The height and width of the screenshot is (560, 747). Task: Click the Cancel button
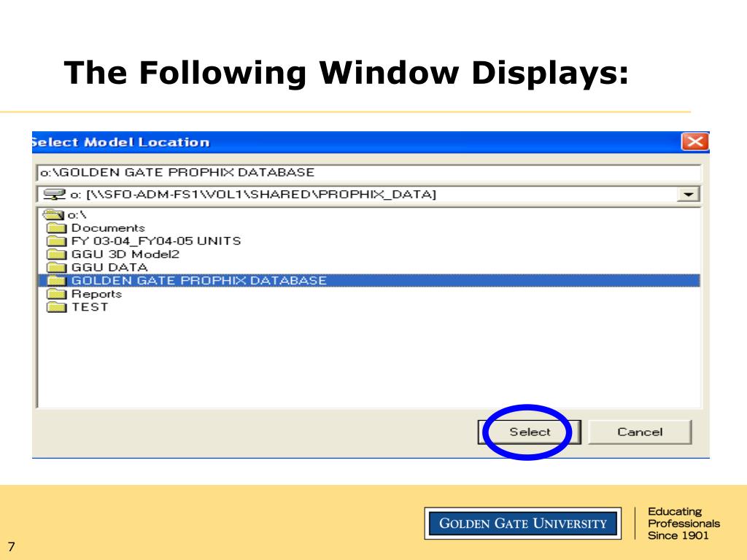coord(640,432)
